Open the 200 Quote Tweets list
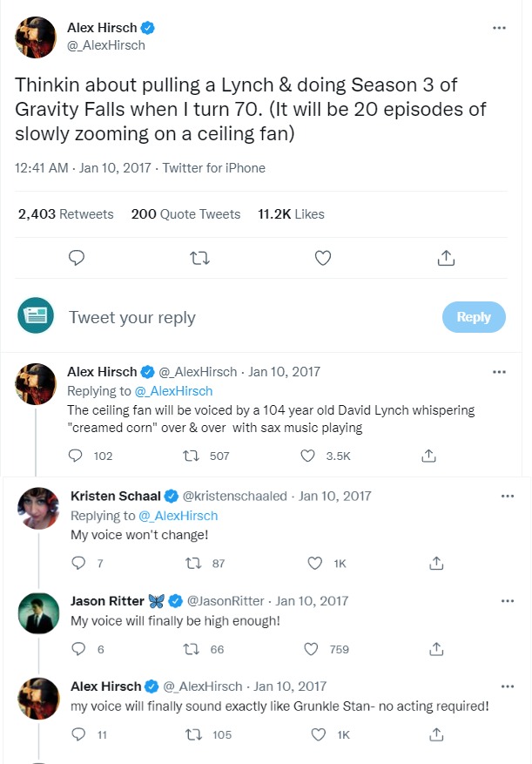The image size is (532, 764). tap(185, 213)
